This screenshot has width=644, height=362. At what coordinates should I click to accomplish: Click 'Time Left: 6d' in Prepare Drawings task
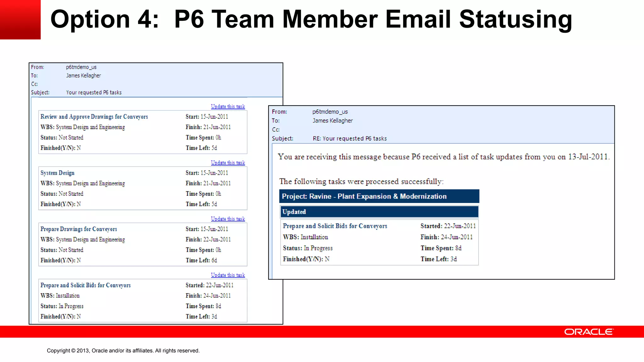click(x=201, y=261)
